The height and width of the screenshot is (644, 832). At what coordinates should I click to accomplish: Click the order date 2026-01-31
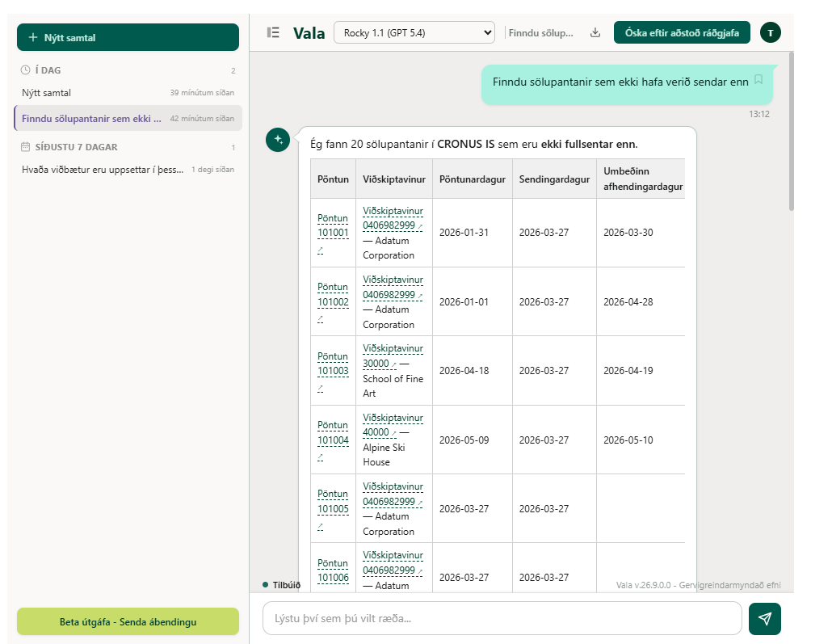coord(464,233)
